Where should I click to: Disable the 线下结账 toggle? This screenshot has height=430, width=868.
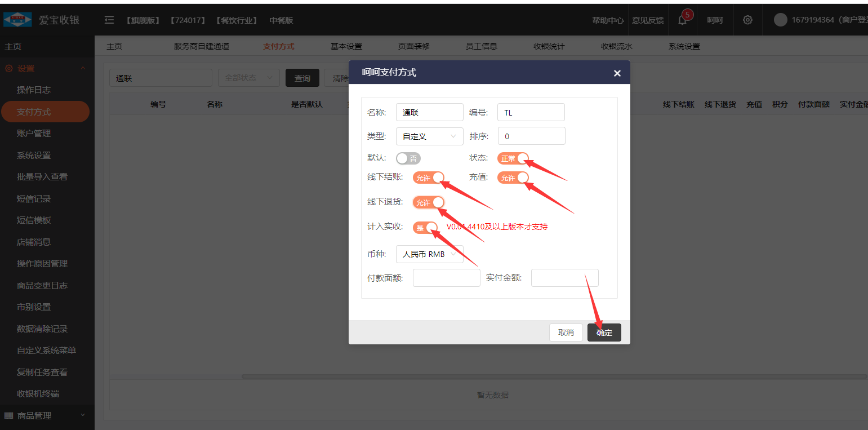(429, 178)
